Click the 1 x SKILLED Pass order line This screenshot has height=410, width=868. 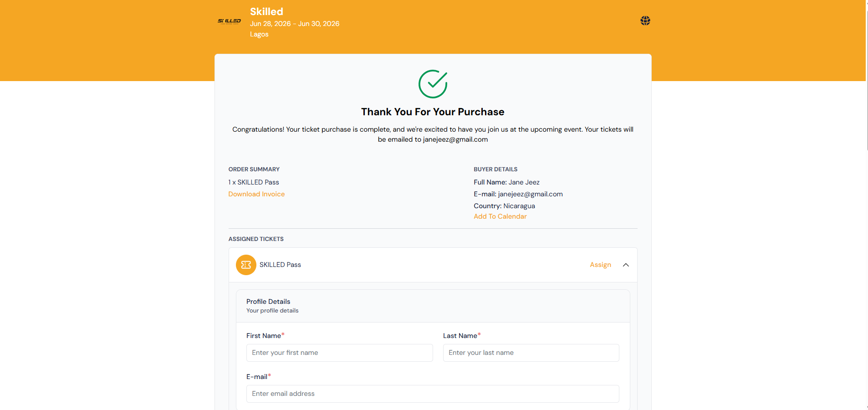click(x=254, y=182)
